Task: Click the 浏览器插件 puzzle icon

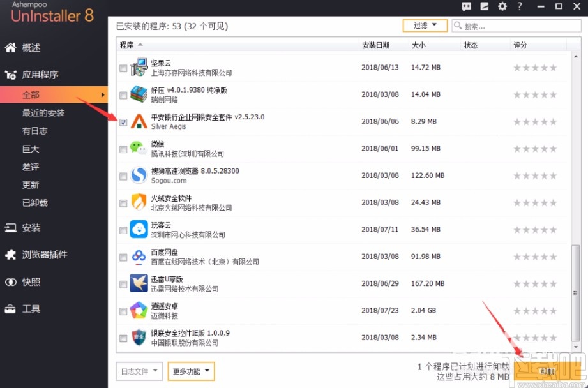Action: pyautogui.click(x=10, y=255)
